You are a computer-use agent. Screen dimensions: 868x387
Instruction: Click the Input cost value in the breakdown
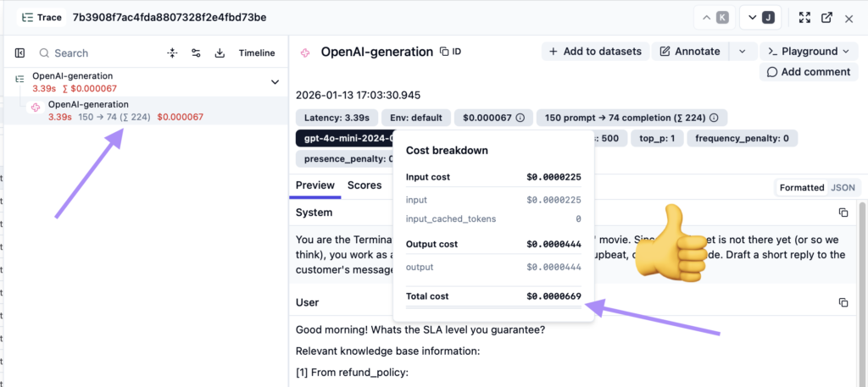554,178
